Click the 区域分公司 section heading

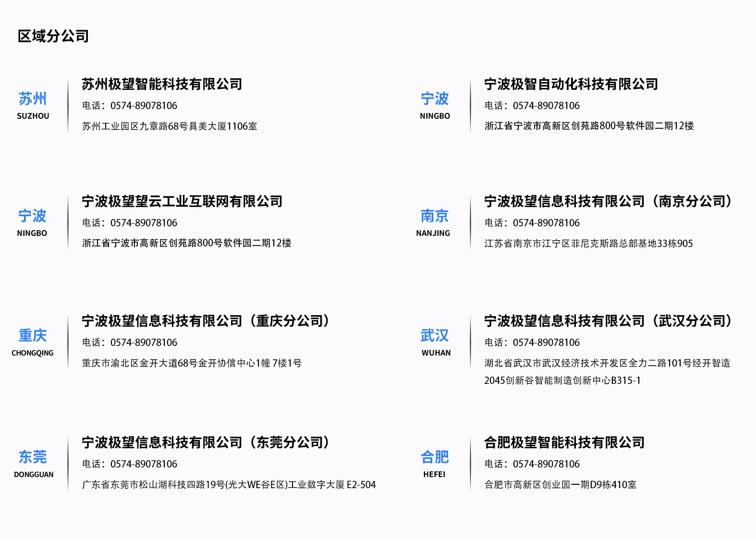[53, 36]
